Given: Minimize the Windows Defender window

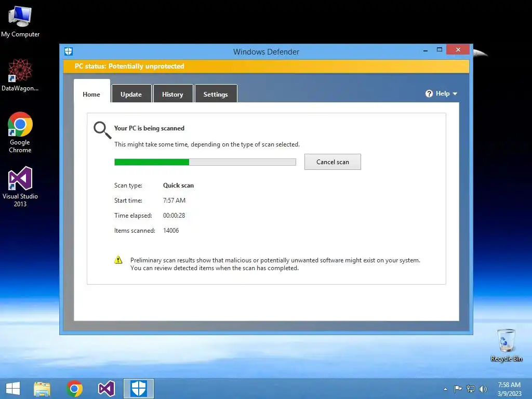Looking at the screenshot, I should click(x=425, y=50).
